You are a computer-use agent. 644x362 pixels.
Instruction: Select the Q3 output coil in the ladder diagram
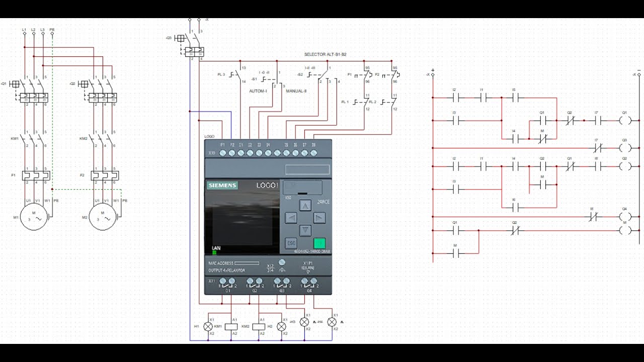click(x=624, y=148)
